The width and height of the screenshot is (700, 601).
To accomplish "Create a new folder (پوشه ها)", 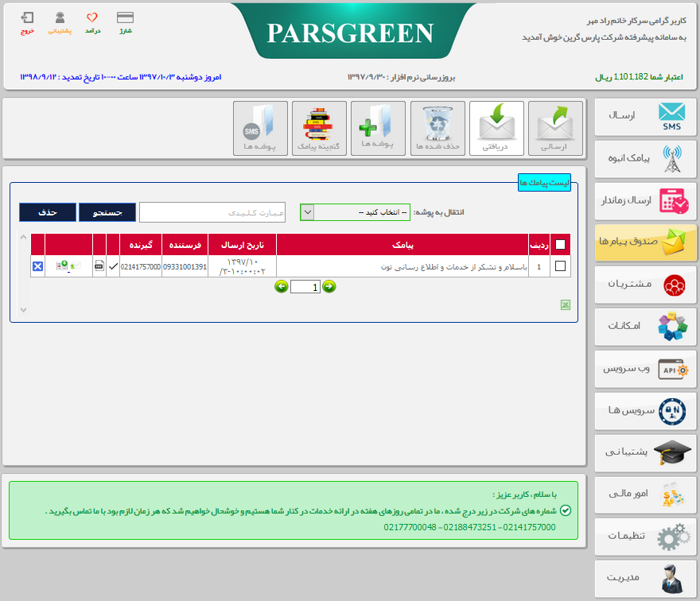I will coord(378,127).
